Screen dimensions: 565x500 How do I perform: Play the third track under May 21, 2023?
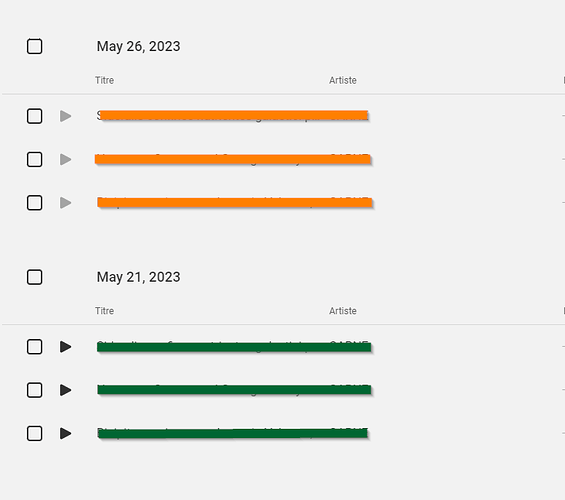(65, 433)
